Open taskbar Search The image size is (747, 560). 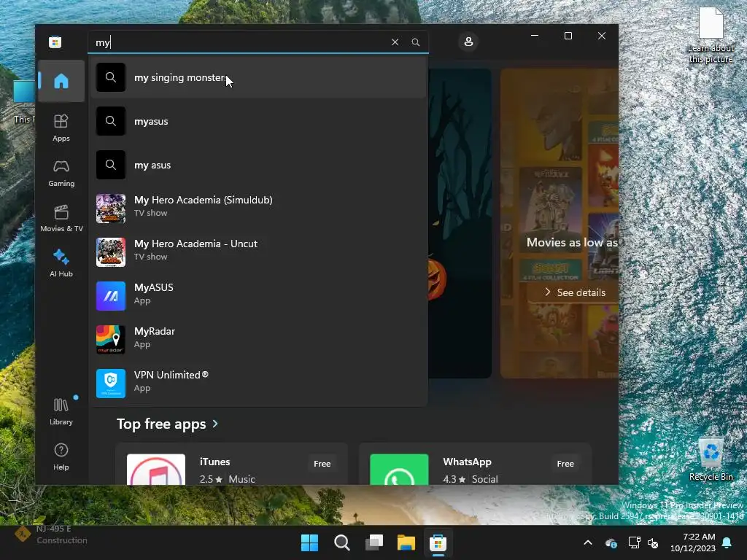(x=342, y=542)
